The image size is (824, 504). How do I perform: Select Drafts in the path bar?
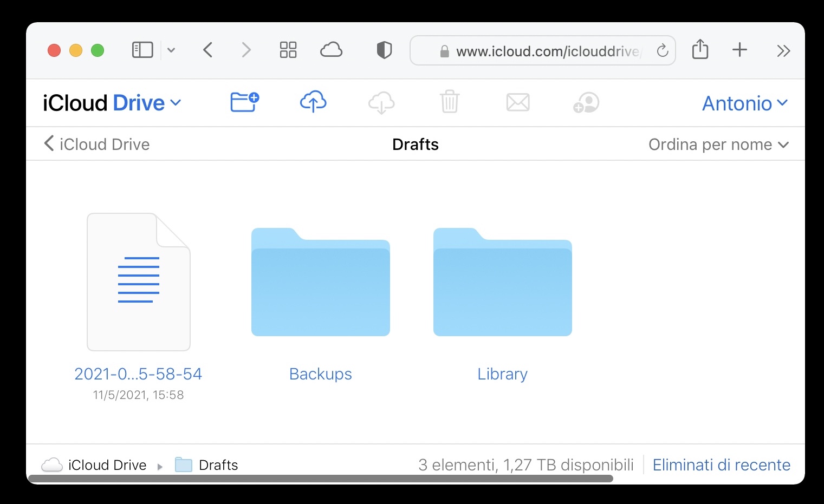tap(218, 465)
